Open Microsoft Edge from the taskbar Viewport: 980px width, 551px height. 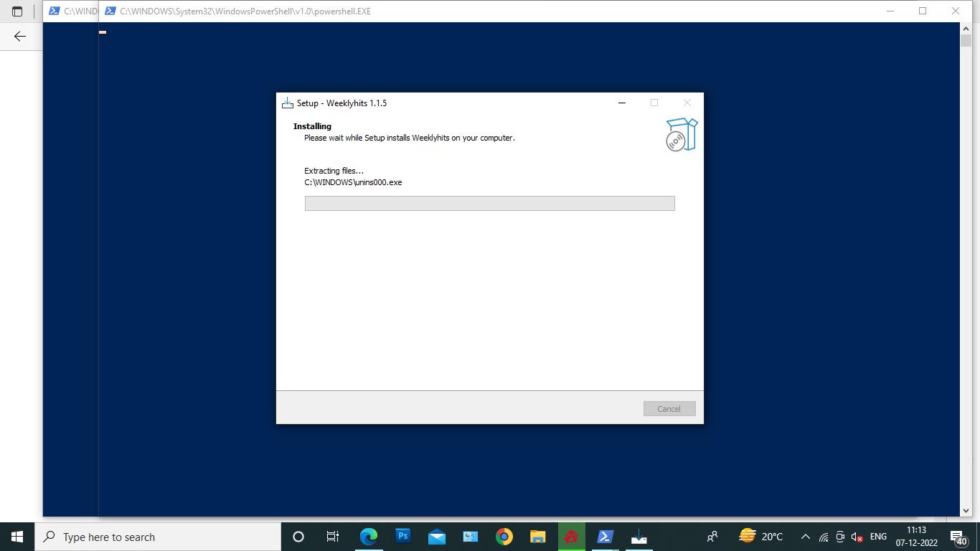point(369,537)
